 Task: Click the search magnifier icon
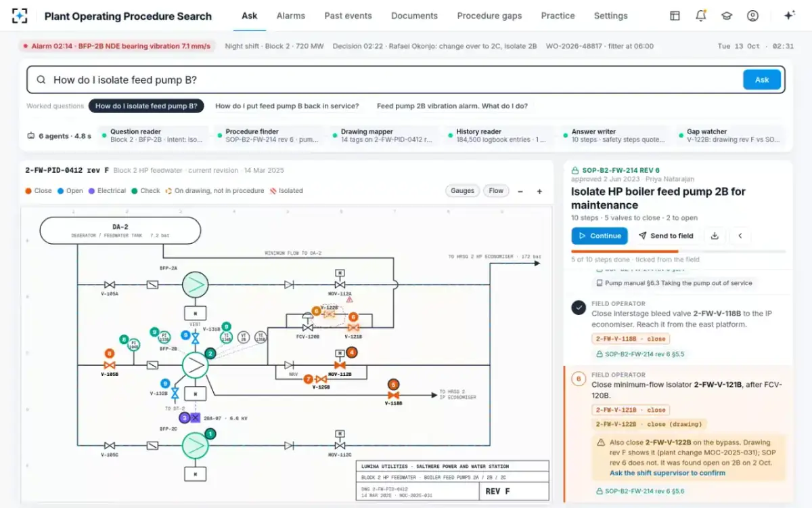point(41,80)
